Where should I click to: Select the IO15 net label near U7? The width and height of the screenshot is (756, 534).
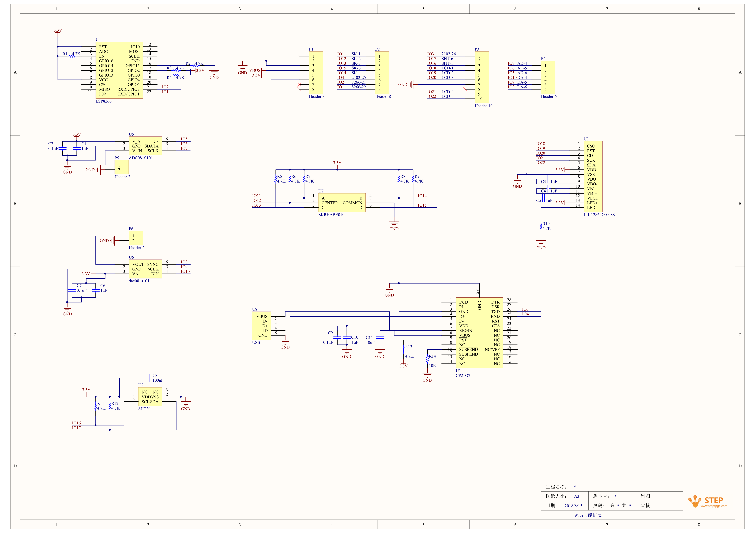tap(422, 205)
